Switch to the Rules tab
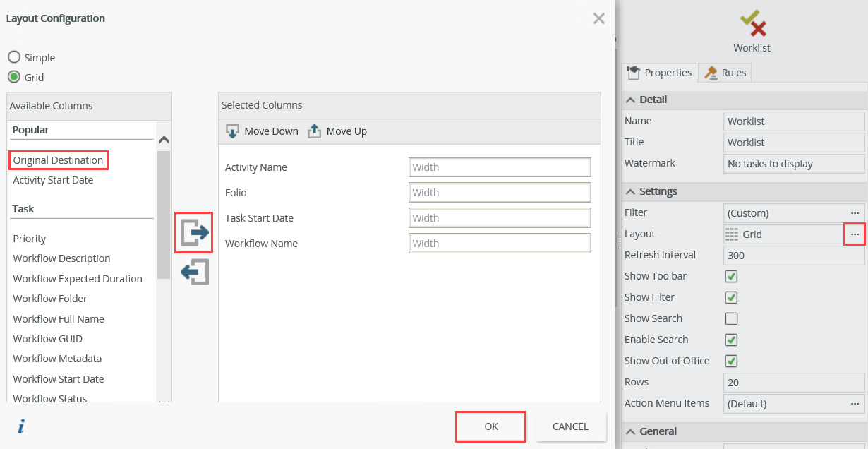 click(725, 73)
